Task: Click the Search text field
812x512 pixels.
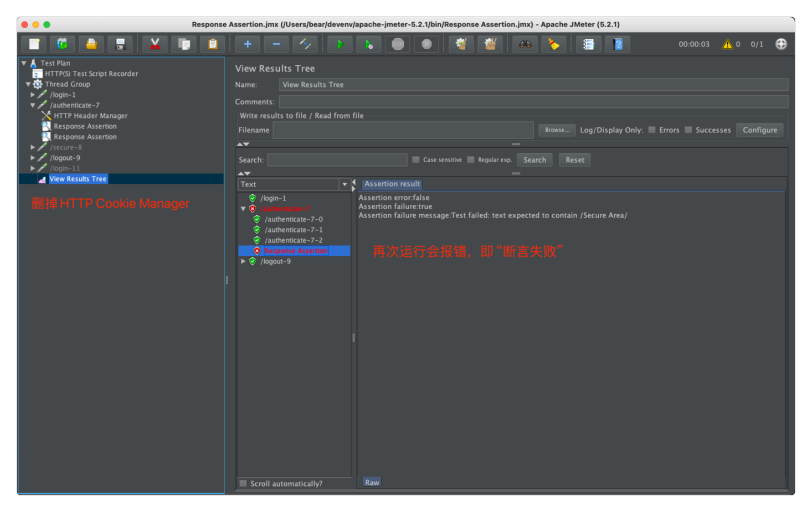Action: [337, 160]
